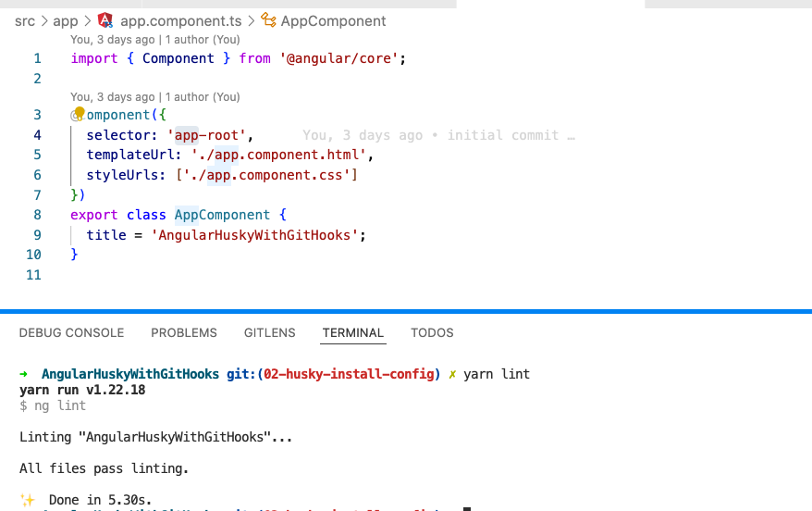This screenshot has height=511, width=812.
Task: Open the PROBLEMS panel tab
Action: [184, 332]
